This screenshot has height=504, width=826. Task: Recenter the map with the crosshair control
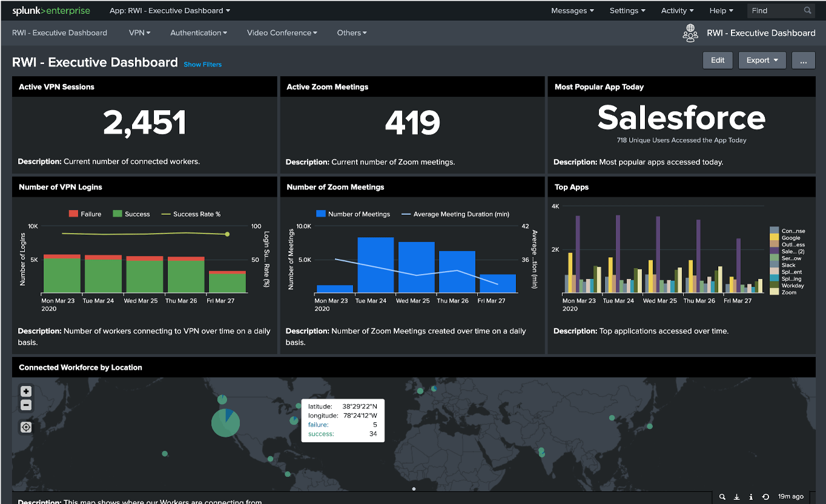point(25,427)
